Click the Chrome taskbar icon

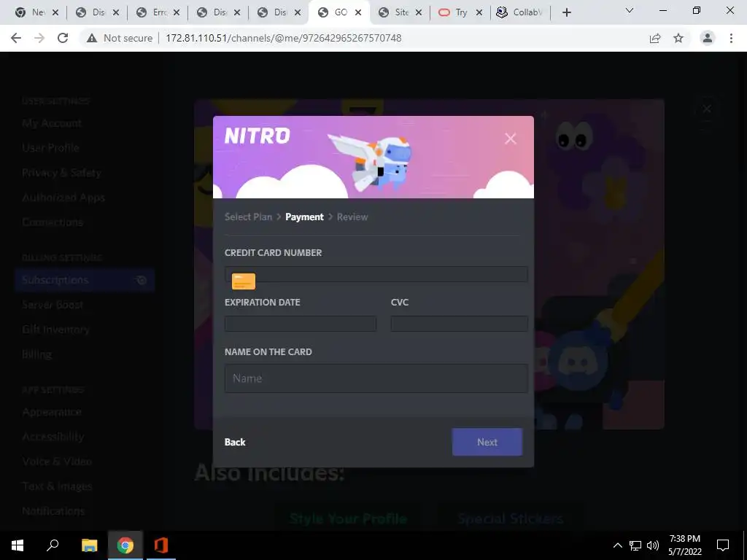click(125, 545)
